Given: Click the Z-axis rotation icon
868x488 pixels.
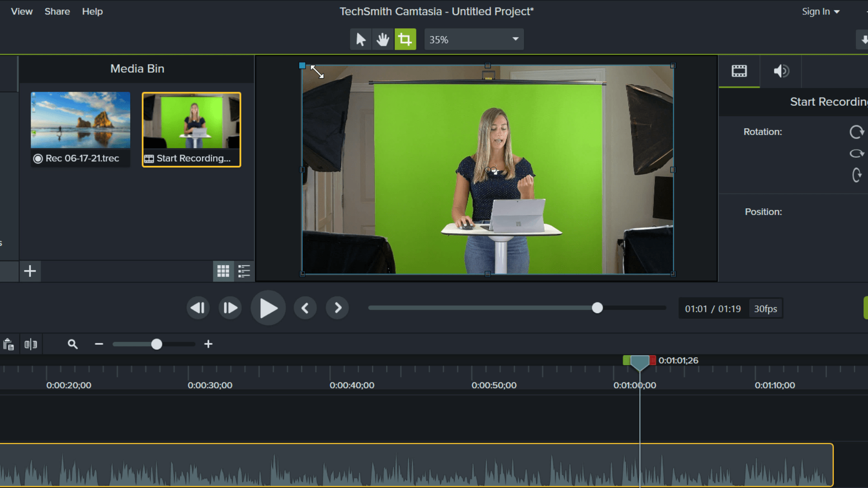Looking at the screenshot, I should [857, 132].
